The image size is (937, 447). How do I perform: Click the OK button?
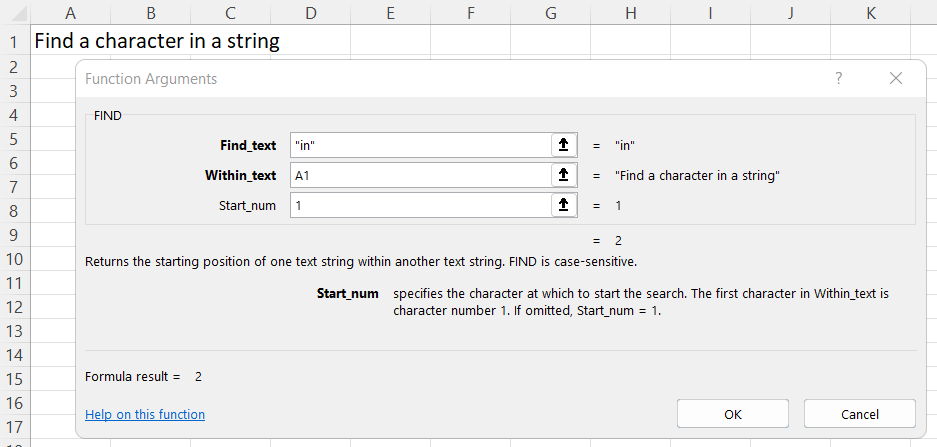[x=733, y=414]
